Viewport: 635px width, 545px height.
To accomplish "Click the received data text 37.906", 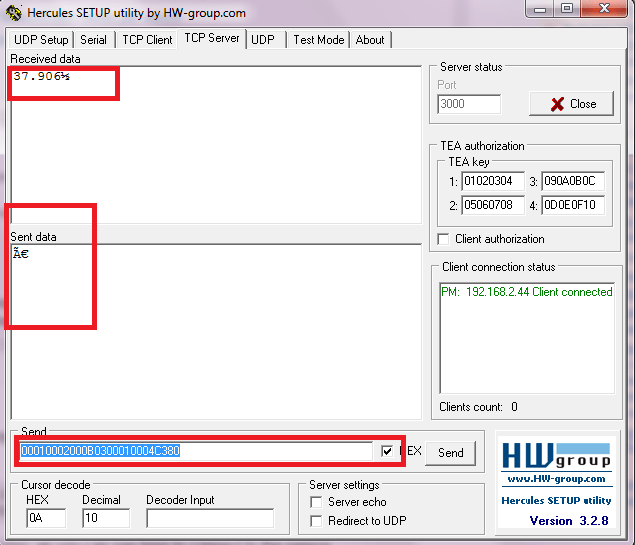I will (41, 76).
